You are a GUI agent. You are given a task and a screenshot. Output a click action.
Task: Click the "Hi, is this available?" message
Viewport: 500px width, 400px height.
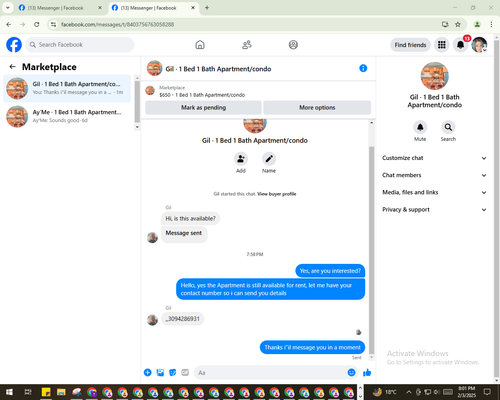[x=190, y=219]
